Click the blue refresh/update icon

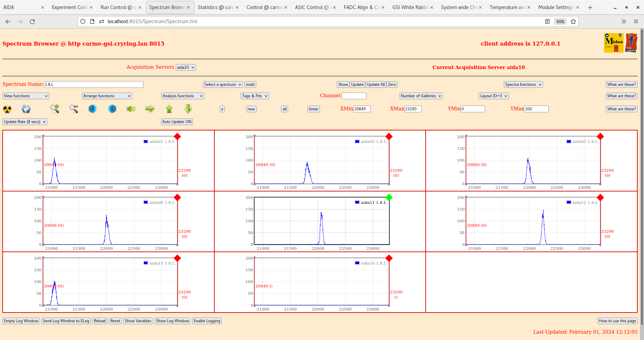pos(26,109)
